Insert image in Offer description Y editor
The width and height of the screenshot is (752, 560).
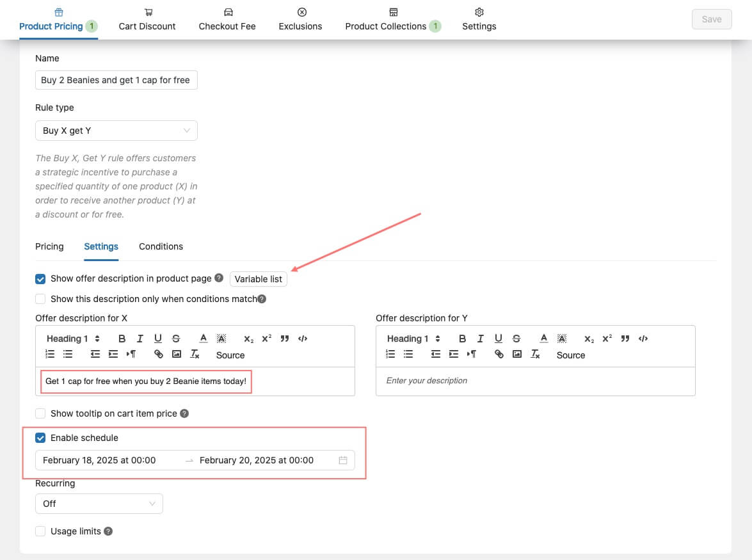[x=517, y=354]
